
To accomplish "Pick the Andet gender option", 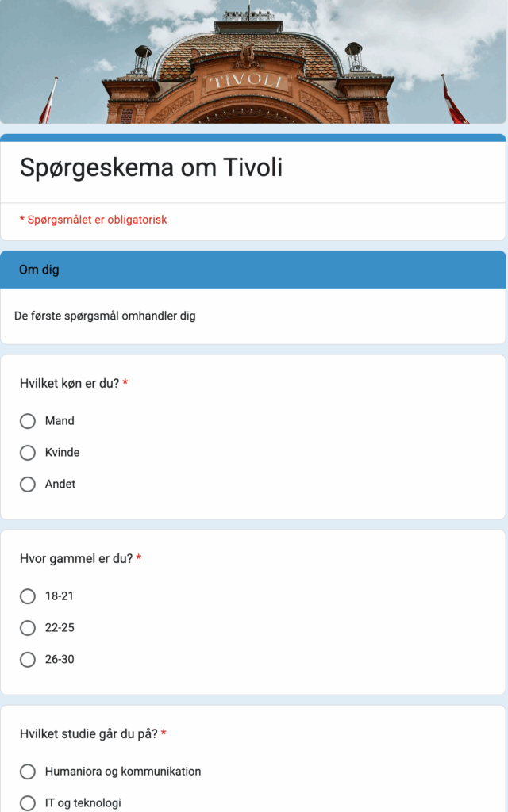I will [x=28, y=485].
